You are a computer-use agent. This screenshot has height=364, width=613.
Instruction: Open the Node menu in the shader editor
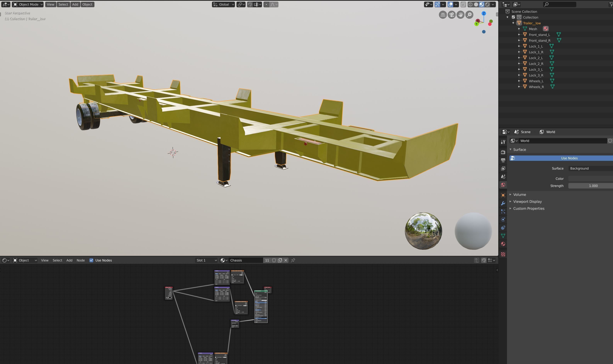click(x=81, y=260)
